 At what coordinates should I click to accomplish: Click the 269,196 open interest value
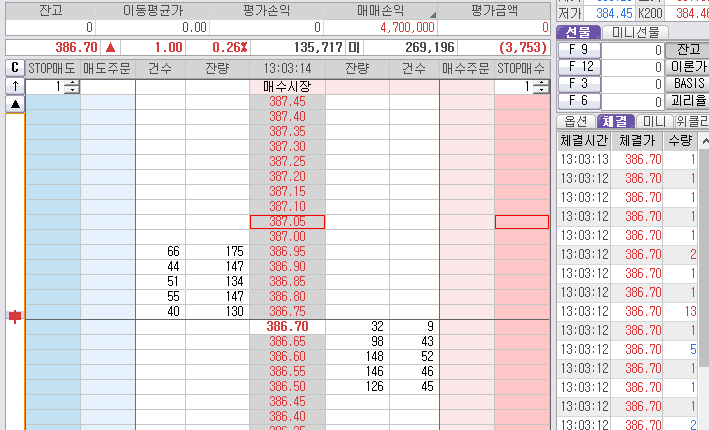(430, 47)
